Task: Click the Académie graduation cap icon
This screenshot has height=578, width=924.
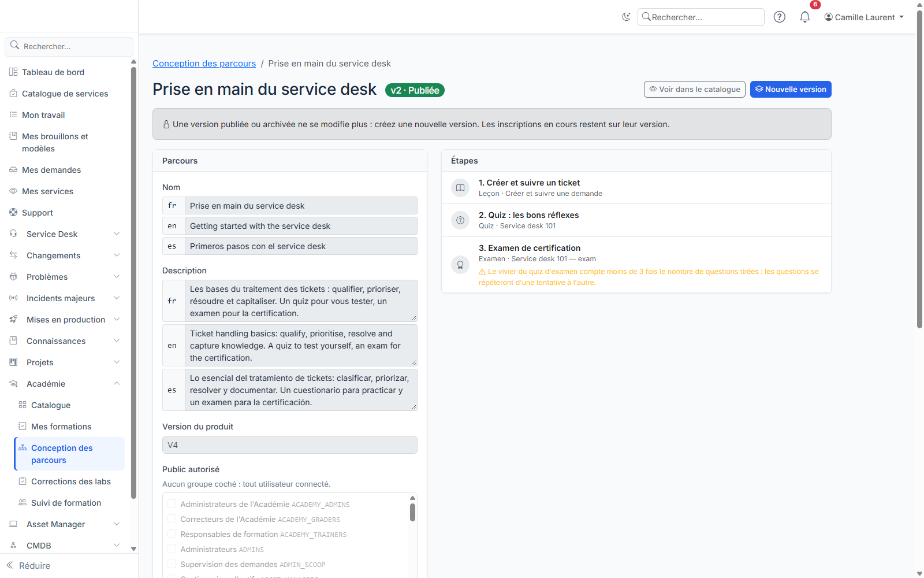Action: point(13,383)
